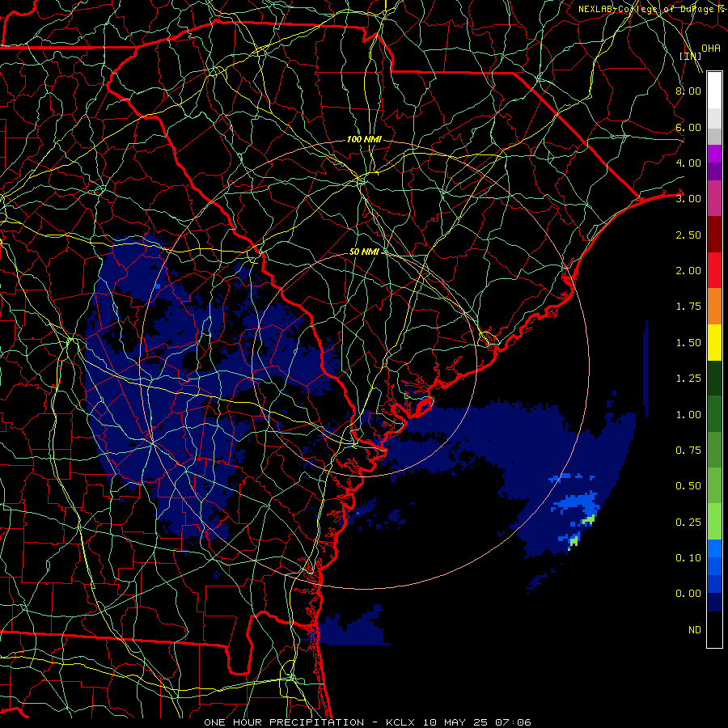Click the '8.00' legend value

pos(688,91)
